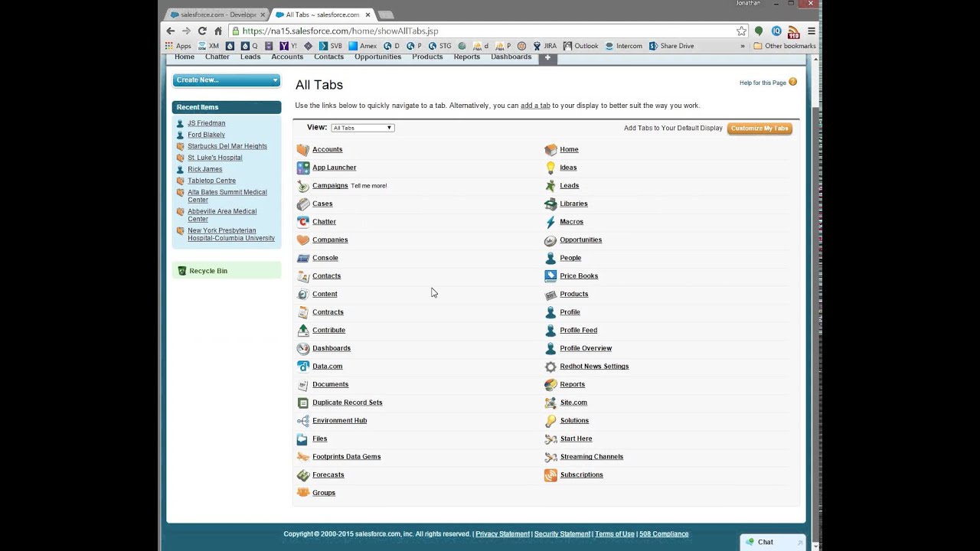Open recent item Starbucks Del Mar Heights
Viewport: 980px width, 551px height.
(x=227, y=146)
